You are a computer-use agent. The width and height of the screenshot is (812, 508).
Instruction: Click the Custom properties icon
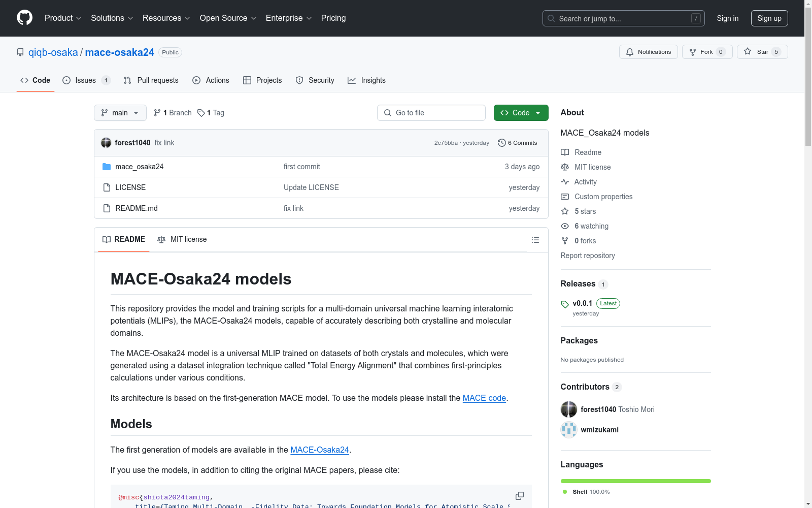click(x=565, y=197)
